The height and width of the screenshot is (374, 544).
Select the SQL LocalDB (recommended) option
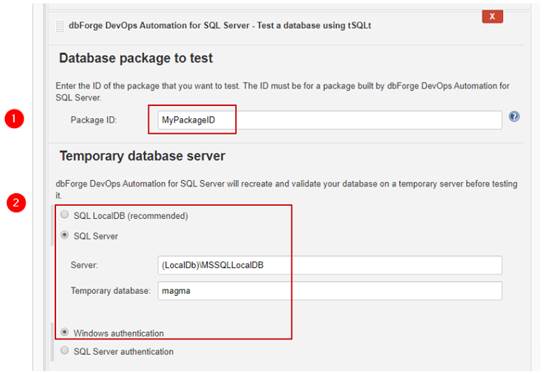click(x=65, y=215)
